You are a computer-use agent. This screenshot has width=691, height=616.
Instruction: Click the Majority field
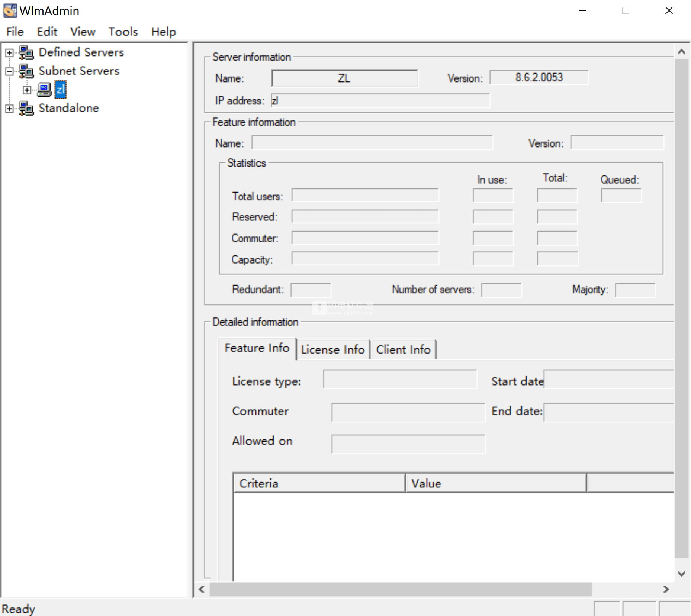click(636, 290)
